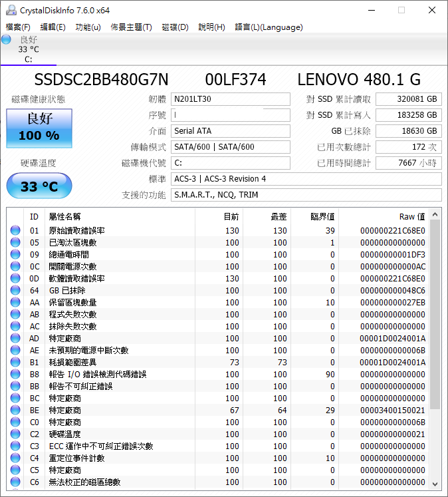This screenshot has width=448, height=497.
Task: Click the Raw 值 column header
Action: pyautogui.click(x=384, y=216)
